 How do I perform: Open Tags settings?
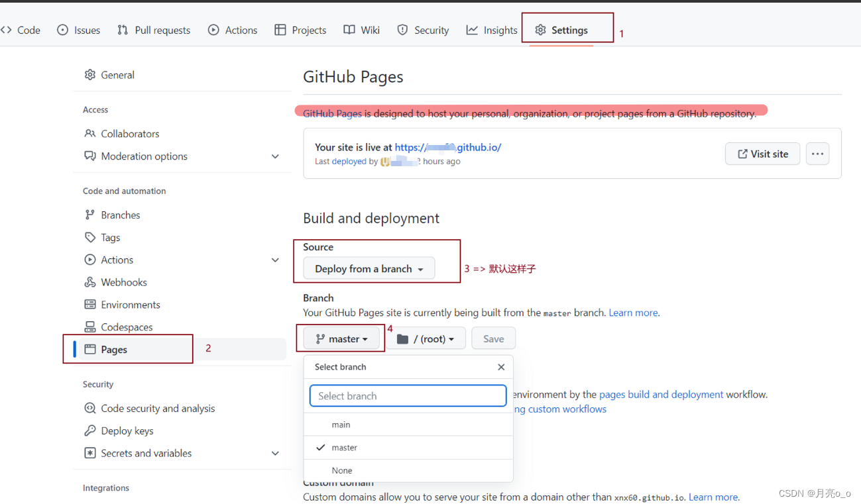pyautogui.click(x=182, y=237)
